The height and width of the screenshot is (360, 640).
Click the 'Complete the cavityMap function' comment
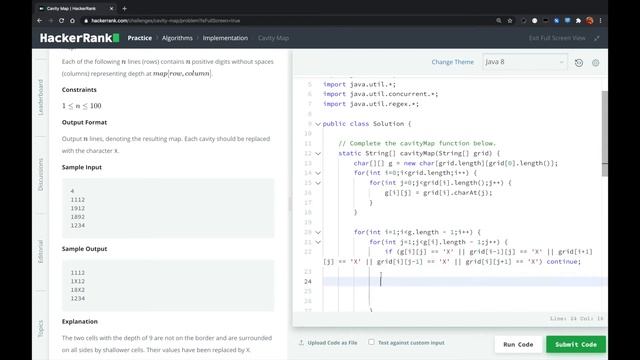pos(417,143)
